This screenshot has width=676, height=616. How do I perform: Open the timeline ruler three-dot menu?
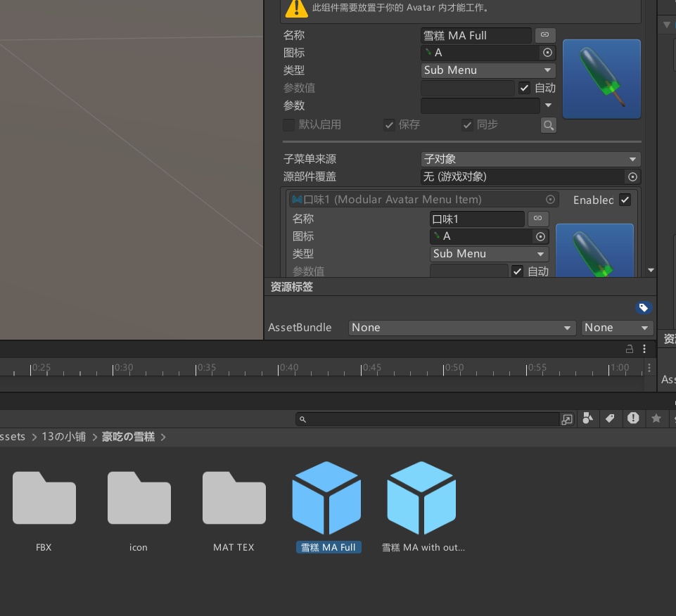(649, 368)
